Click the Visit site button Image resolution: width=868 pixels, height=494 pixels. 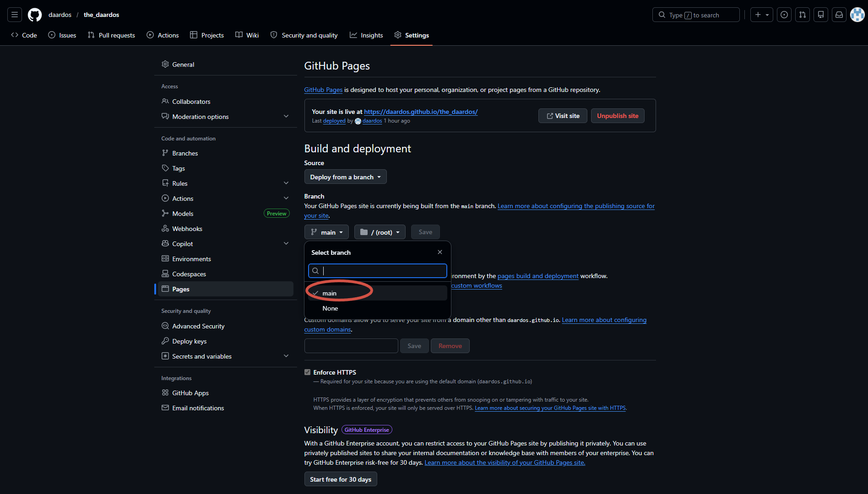(563, 116)
